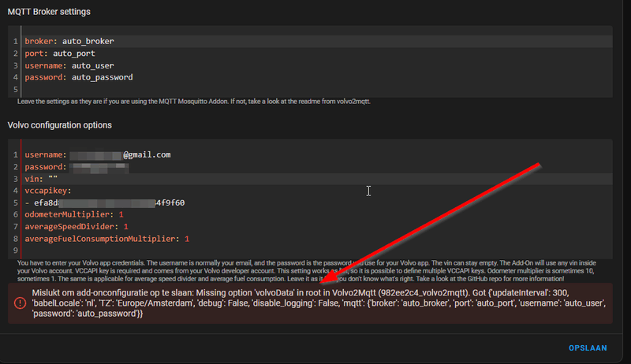Screen dimensions: 631x364
Task: Click the API key value ending 4f9f60
Action: point(109,203)
